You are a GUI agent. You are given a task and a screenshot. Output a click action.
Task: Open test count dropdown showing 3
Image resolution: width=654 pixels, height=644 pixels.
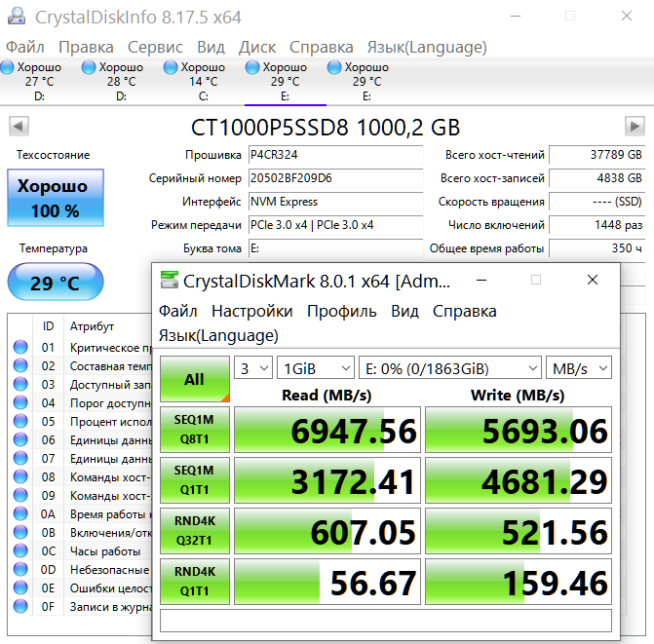coord(253,368)
